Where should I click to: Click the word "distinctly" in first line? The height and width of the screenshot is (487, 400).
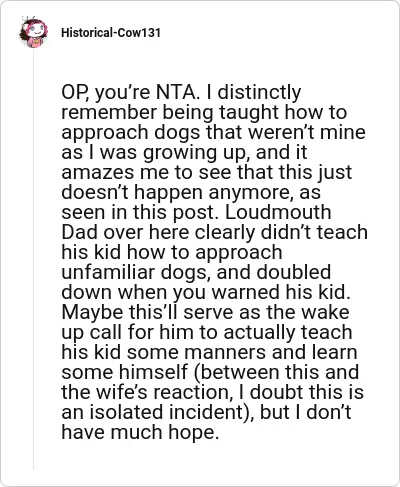coord(259,92)
